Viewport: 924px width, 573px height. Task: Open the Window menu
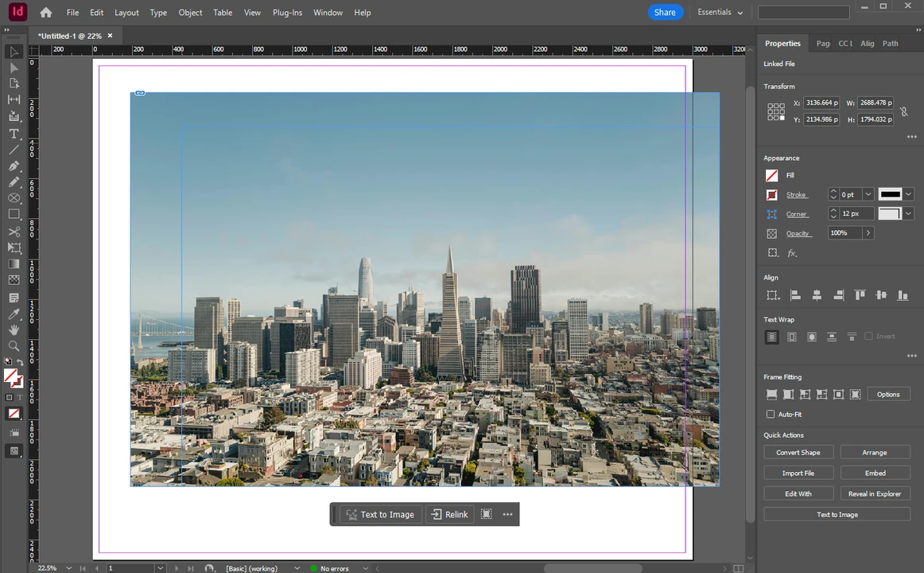(328, 13)
